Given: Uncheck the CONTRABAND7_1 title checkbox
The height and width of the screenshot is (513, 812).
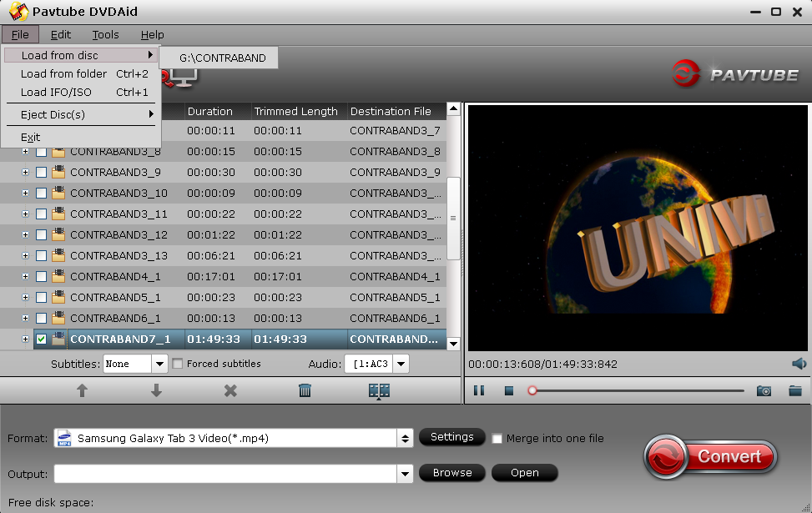Looking at the screenshot, I should click(42, 339).
